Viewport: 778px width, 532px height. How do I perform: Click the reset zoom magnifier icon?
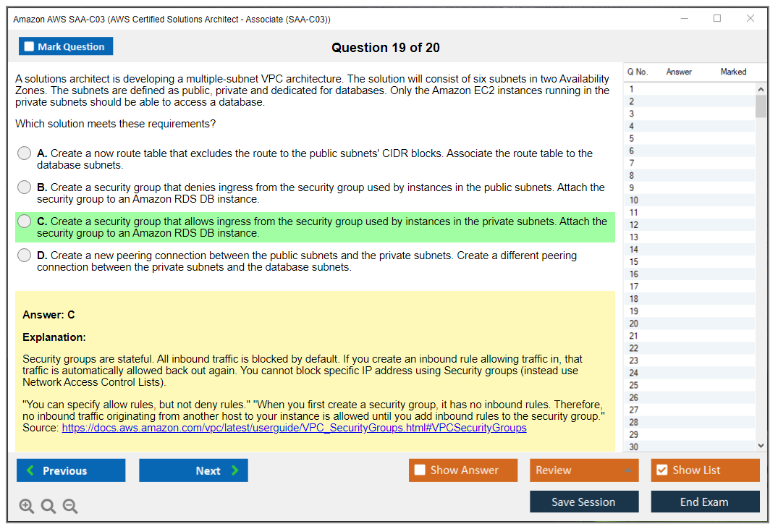(48, 507)
